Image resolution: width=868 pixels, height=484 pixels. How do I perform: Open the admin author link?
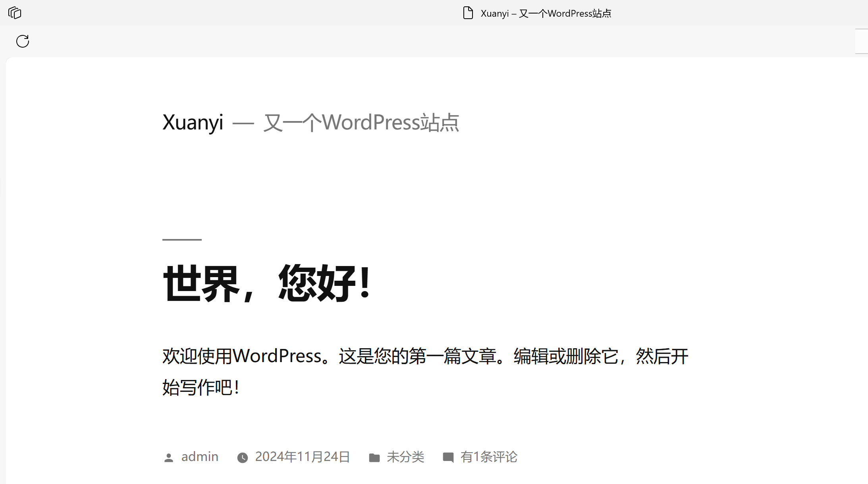pyautogui.click(x=200, y=457)
